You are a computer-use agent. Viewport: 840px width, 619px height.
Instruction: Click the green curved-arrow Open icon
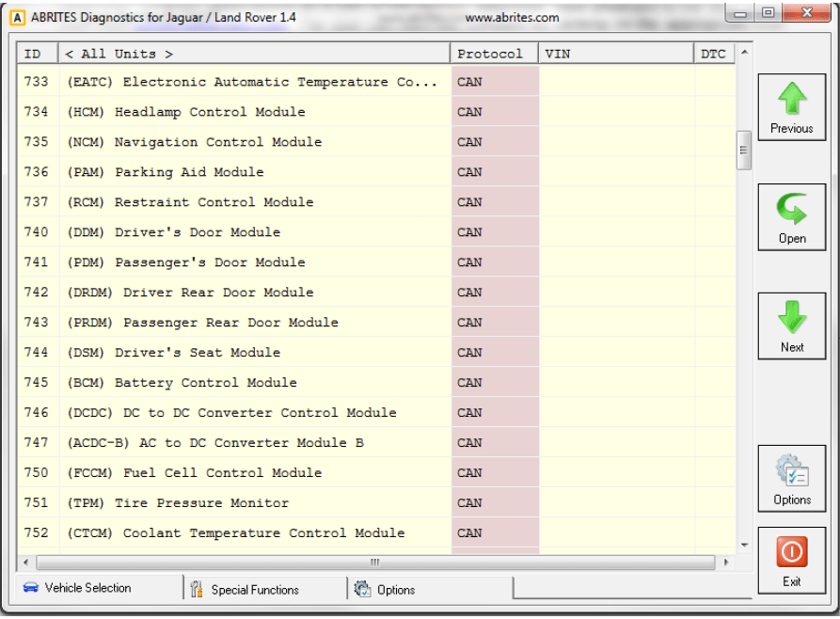click(792, 209)
